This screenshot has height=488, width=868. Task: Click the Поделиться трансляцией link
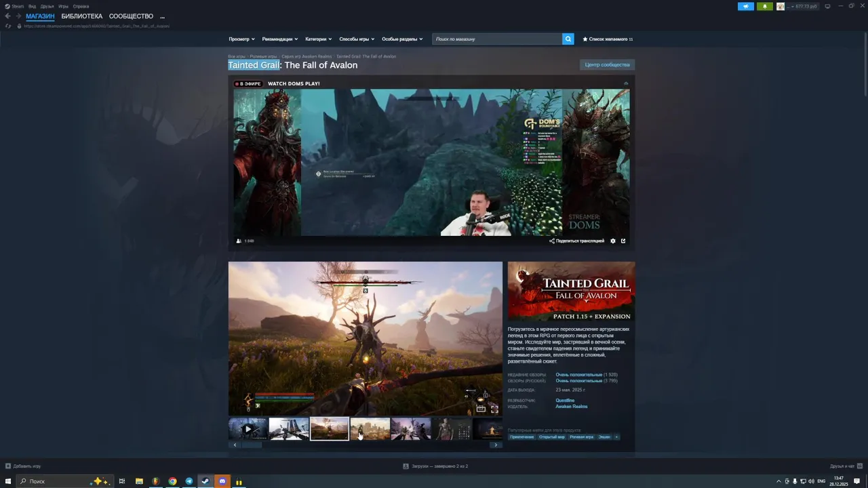coord(580,241)
